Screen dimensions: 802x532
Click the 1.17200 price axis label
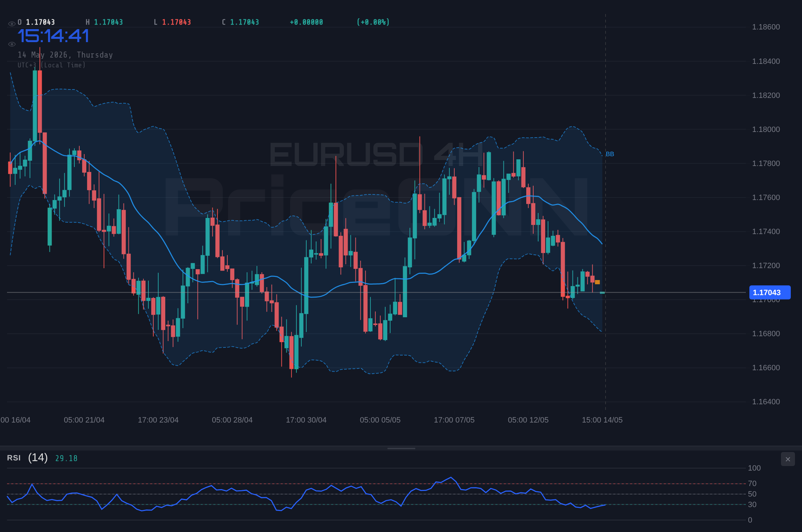[766, 266]
